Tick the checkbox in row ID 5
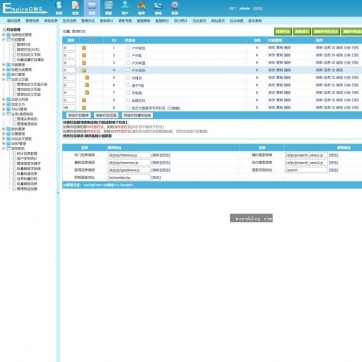The image size is (362, 362). 128,78
